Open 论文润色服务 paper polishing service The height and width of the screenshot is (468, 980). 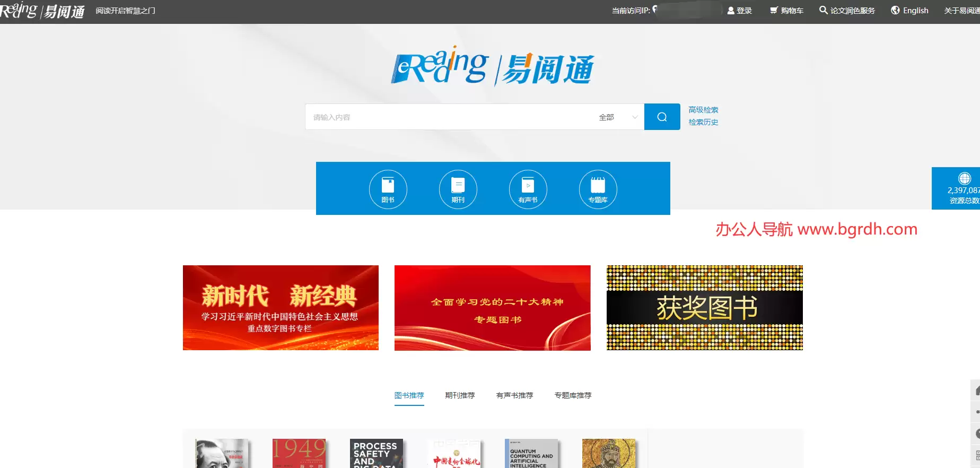[847, 11]
